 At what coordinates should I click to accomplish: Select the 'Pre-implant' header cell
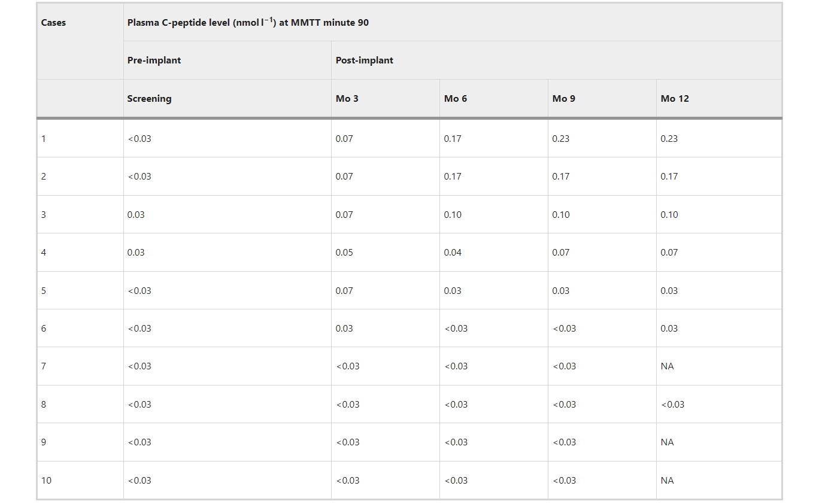click(154, 60)
